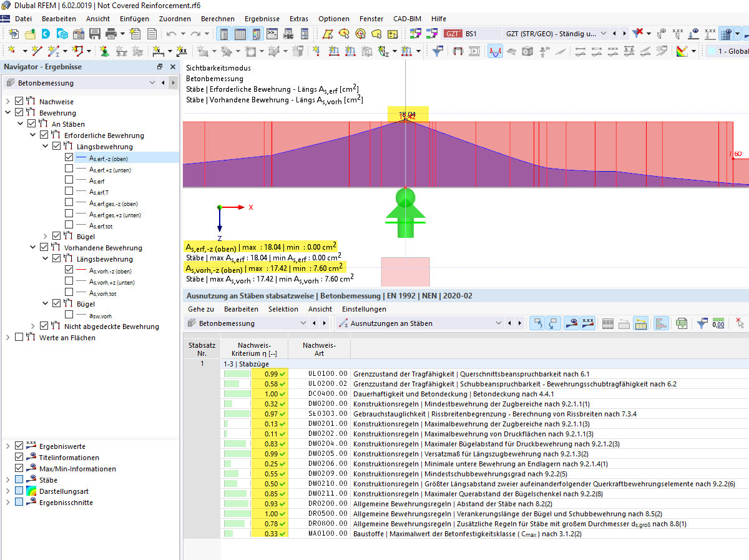Toggle the tables panel icon in toolbar
Screen dimensions: 749x560
coord(240,33)
